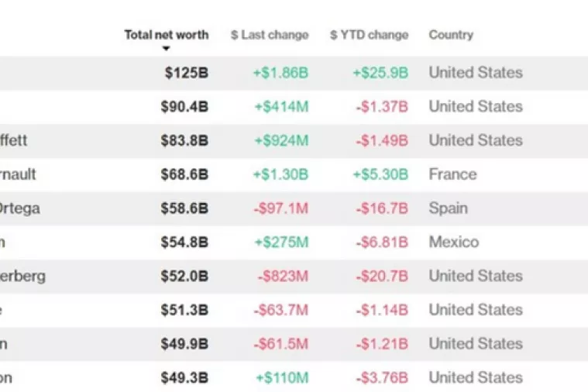This screenshot has height=392, width=588.
Task: Open the row ending in 'erberg'
Action: coord(22,277)
